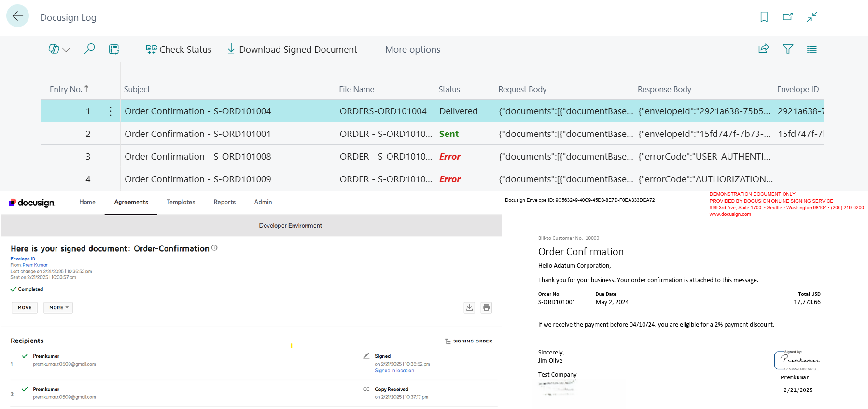This screenshot has height=409, width=868.
Task: Select Order Confirmation - S-ORD101008 subject
Action: (x=197, y=157)
